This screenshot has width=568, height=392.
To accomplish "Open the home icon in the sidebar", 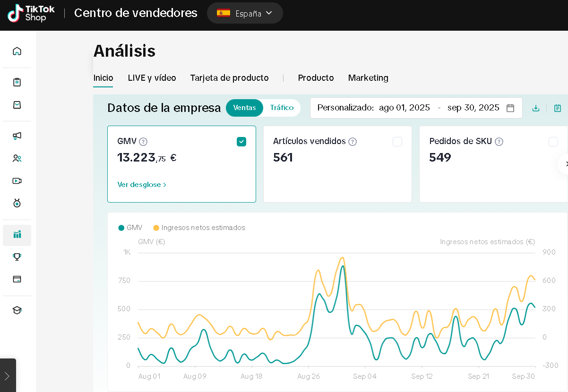I will coord(17,51).
